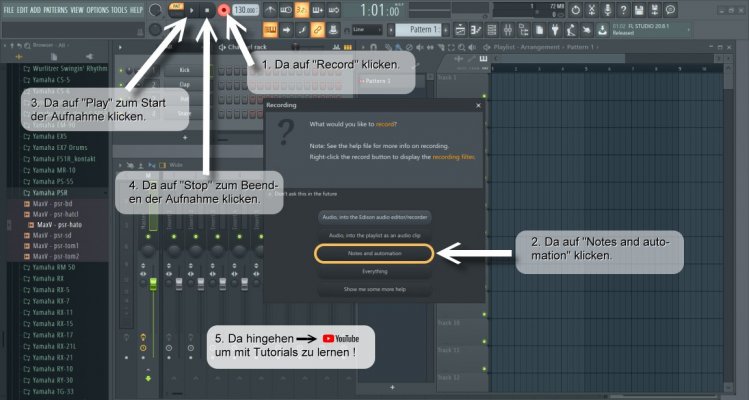This screenshot has height=400, width=749.
Task: Open the Mixer from the toolbar
Action: [508, 30]
